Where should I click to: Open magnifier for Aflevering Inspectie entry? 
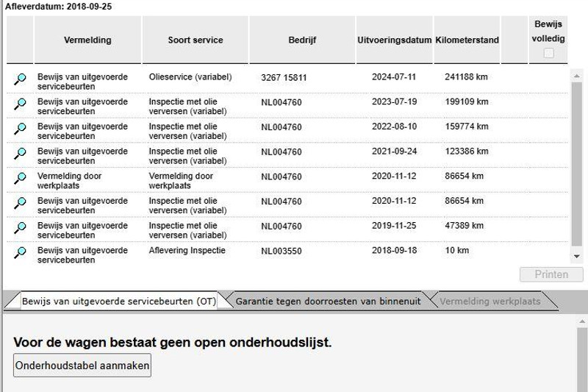(x=20, y=253)
